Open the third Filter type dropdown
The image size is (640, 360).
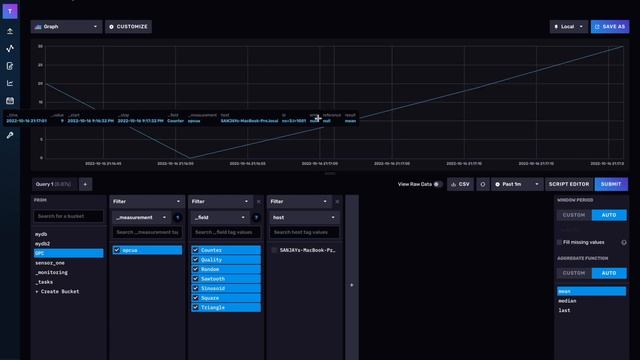[299, 202]
